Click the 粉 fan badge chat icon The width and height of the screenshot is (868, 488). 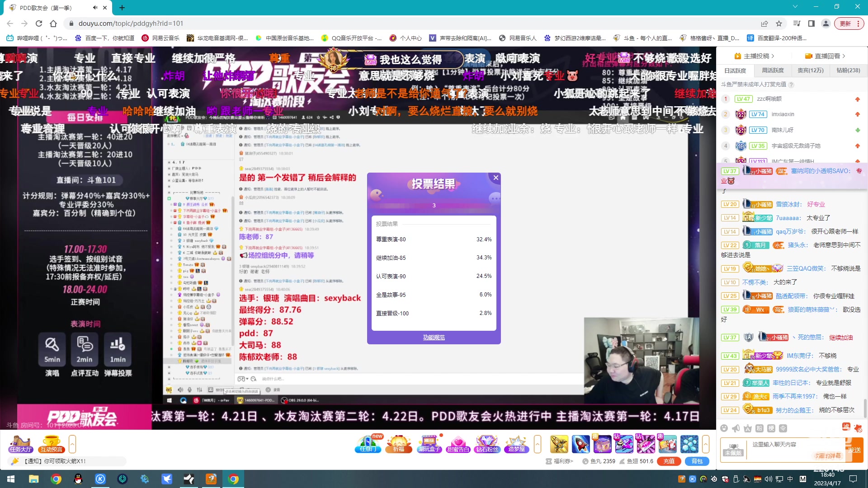coord(759,428)
